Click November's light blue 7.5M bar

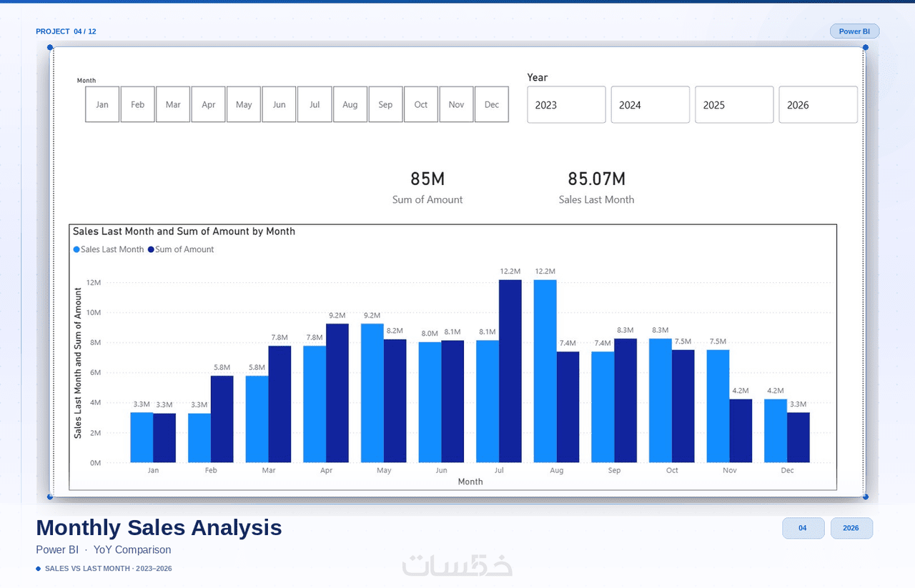click(718, 406)
